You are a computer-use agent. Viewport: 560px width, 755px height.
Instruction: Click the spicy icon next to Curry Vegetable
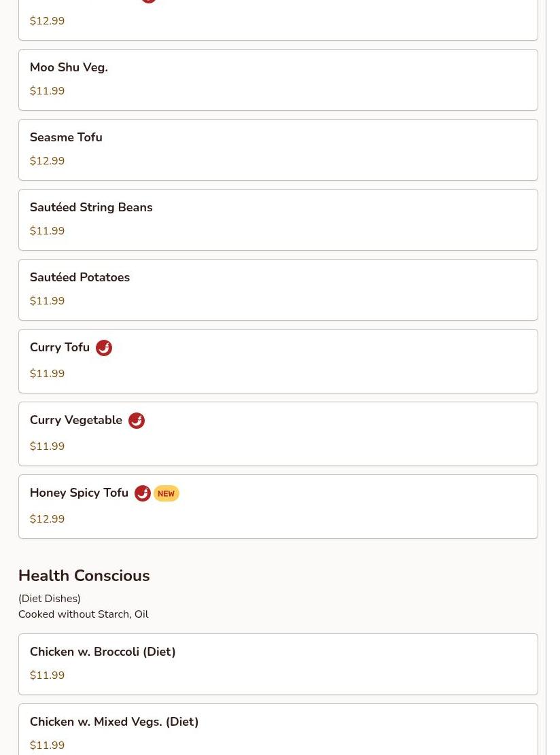137,421
